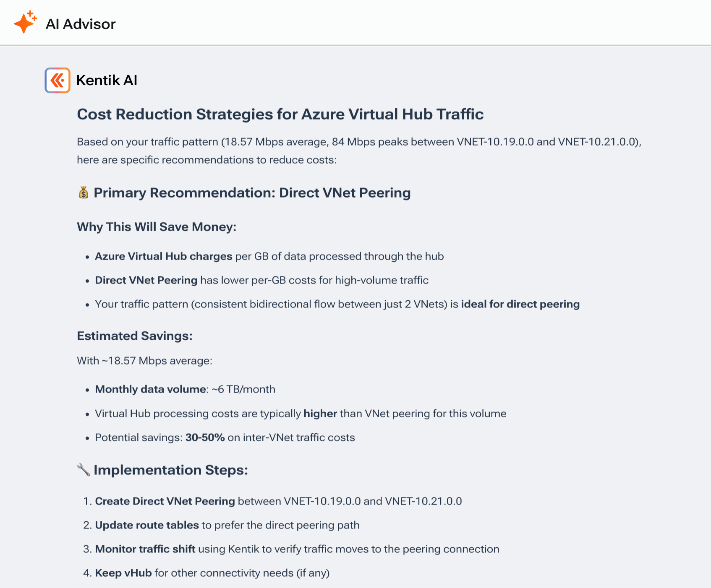Click step 1 Create Direct VNet Peering
This screenshot has width=711, height=588.
click(x=165, y=501)
